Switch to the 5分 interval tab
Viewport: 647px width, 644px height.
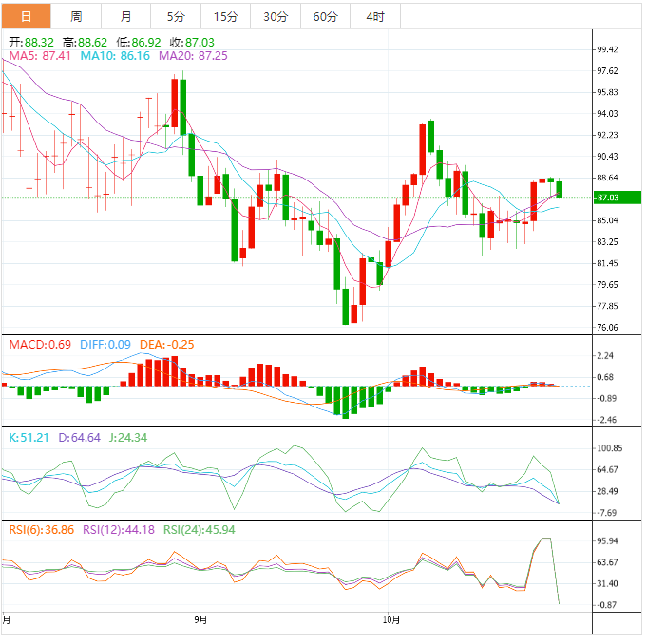coord(176,16)
